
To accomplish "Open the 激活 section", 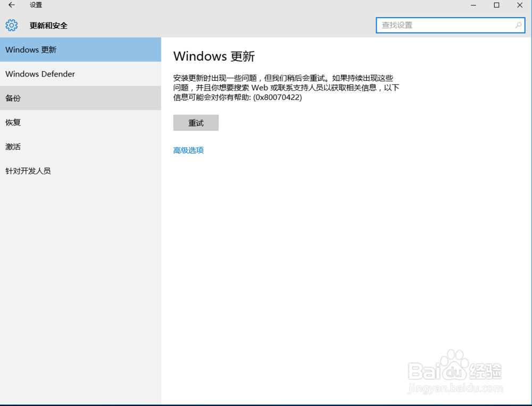I will click(80, 147).
